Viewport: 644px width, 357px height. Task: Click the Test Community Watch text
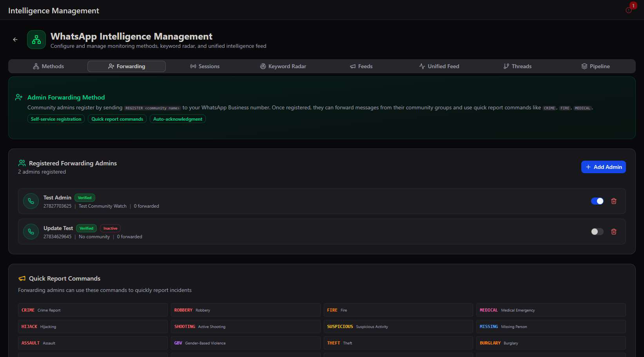[103, 206]
